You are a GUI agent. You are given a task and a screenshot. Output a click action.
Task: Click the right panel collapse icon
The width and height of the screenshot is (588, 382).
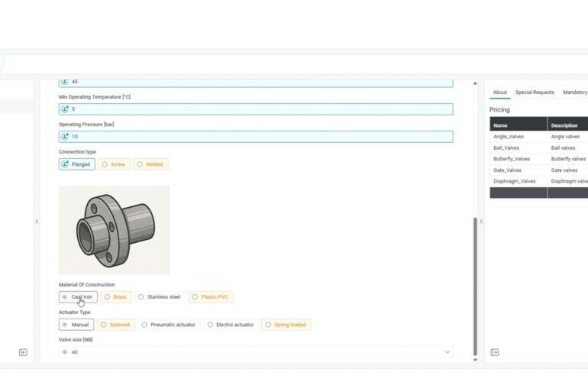point(495,352)
